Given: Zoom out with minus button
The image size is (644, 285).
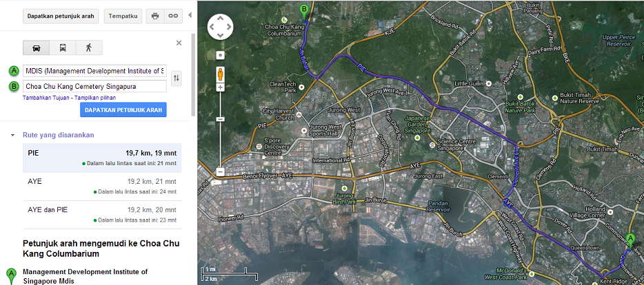Looking at the screenshot, I should point(220,172).
